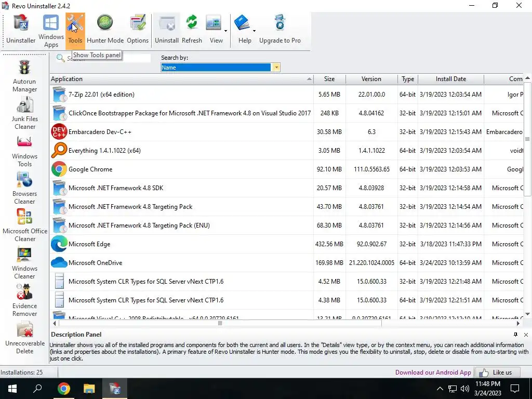
Task: Sort by the Application column header
Action: click(x=181, y=79)
